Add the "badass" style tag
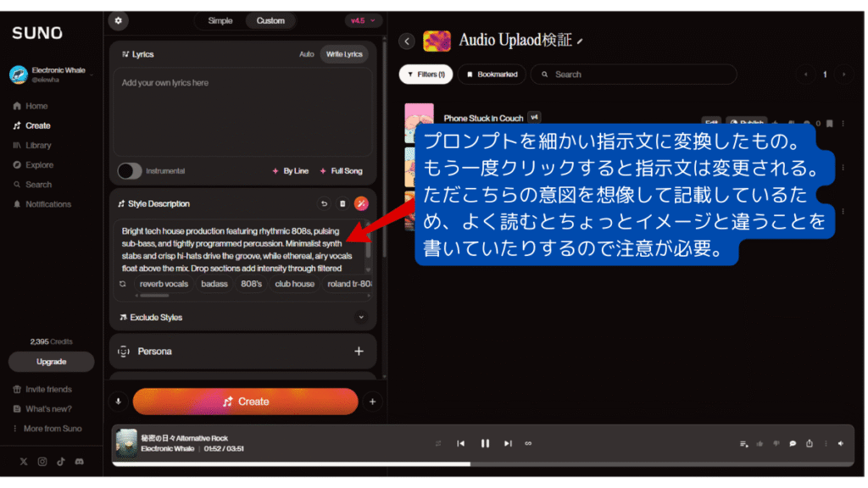 pos(214,284)
